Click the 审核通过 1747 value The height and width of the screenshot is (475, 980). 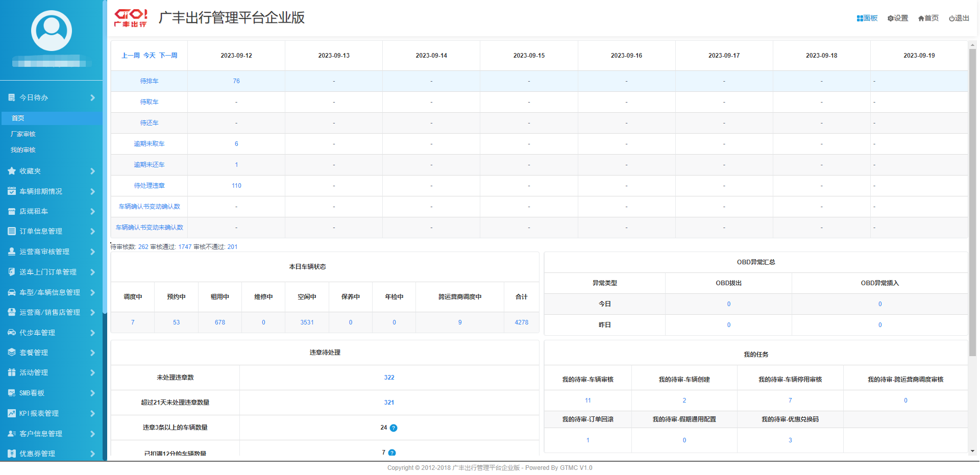pos(185,247)
